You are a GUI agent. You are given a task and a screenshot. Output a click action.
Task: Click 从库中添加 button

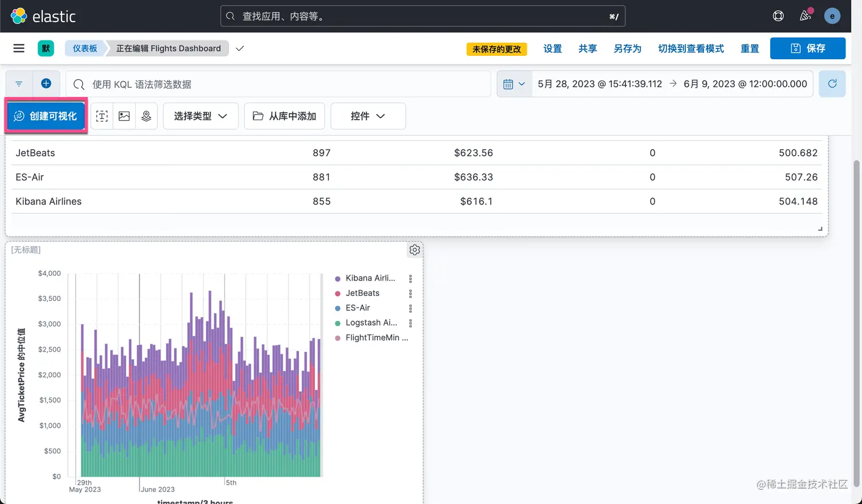(x=284, y=116)
